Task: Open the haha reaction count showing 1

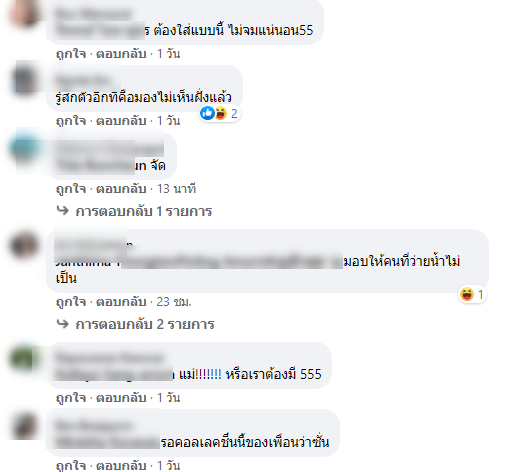Action: [x=472, y=295]
